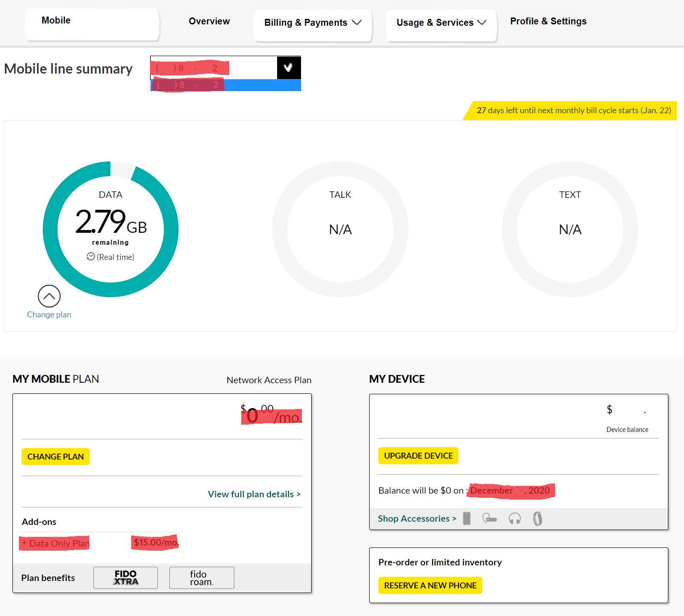Open the headphones accessory icon

pyautogui.click(x=514, y=518)
